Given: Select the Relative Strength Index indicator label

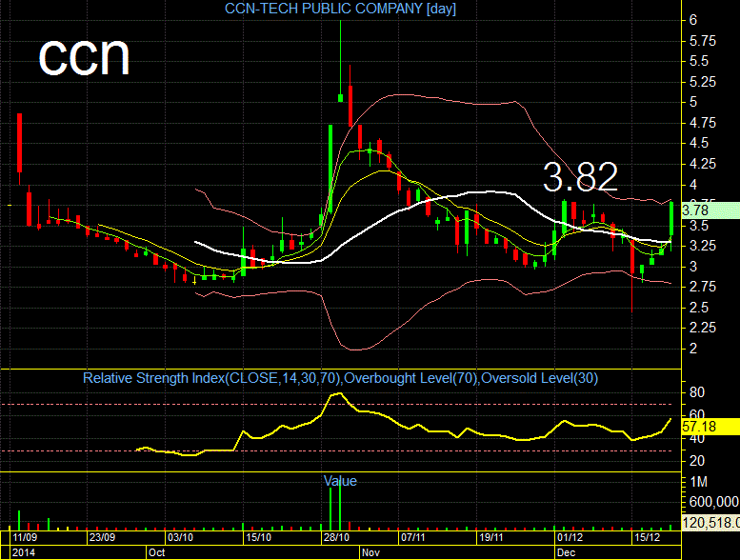Looking at the screenshot, I should click(x=340, y=378).
